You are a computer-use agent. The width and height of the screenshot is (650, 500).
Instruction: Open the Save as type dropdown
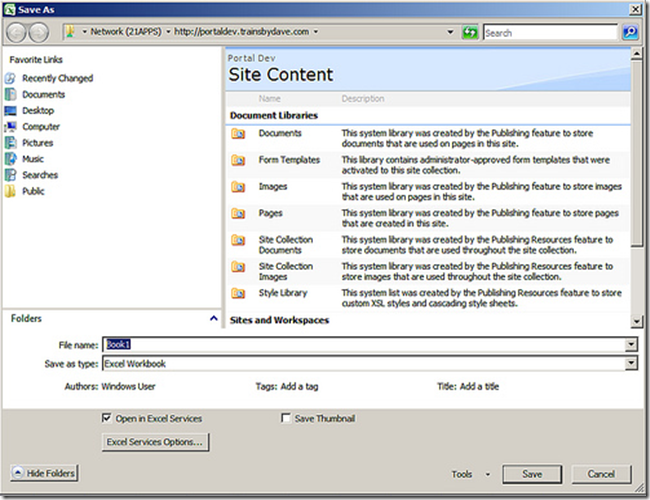pos(631,364)
